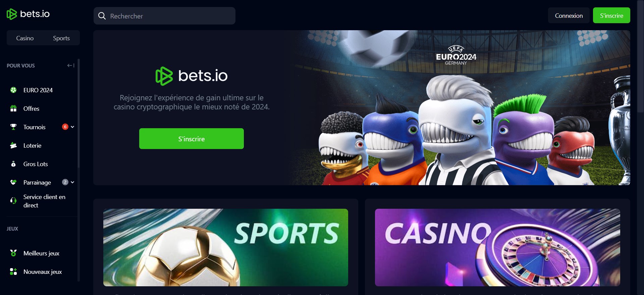Click the Tournois trophy icon
This screenshot has width=644, height=295.
(13, 127)
